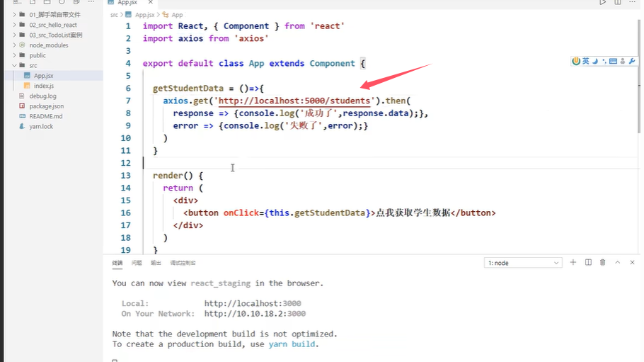Click the getStudentData method name on line 6
This screenshot has height=362, width=644.
pos(188,89)
